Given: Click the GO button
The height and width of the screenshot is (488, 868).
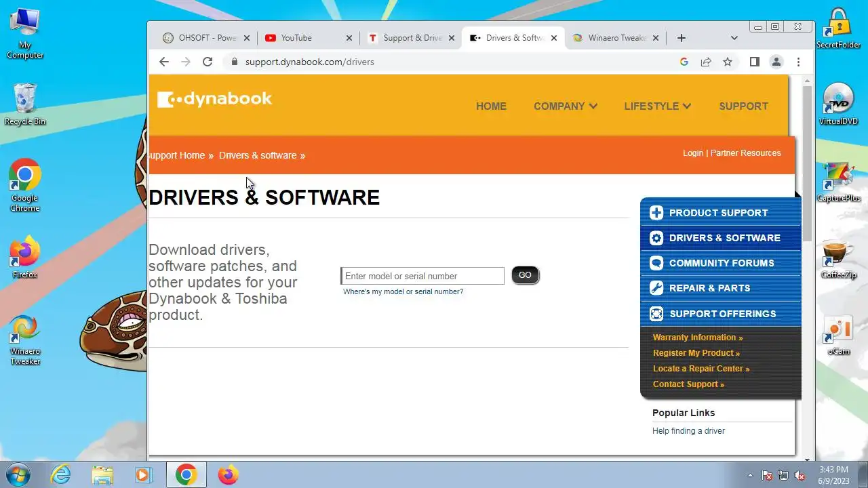Looking at the screenshot, I should [x=525, y=275].
